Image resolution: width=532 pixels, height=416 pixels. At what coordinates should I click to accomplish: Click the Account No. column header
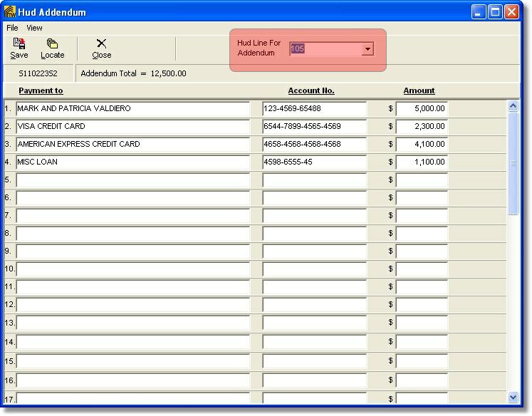pos(311,90)
